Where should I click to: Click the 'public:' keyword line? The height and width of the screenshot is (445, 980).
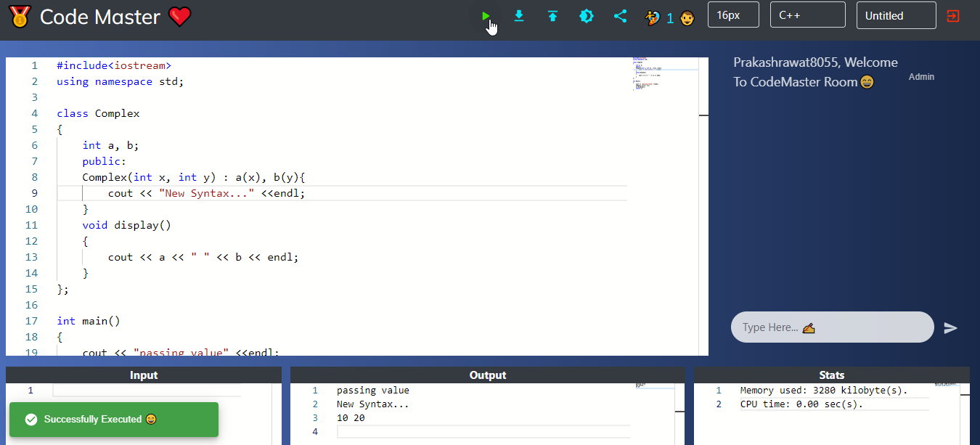105,161
